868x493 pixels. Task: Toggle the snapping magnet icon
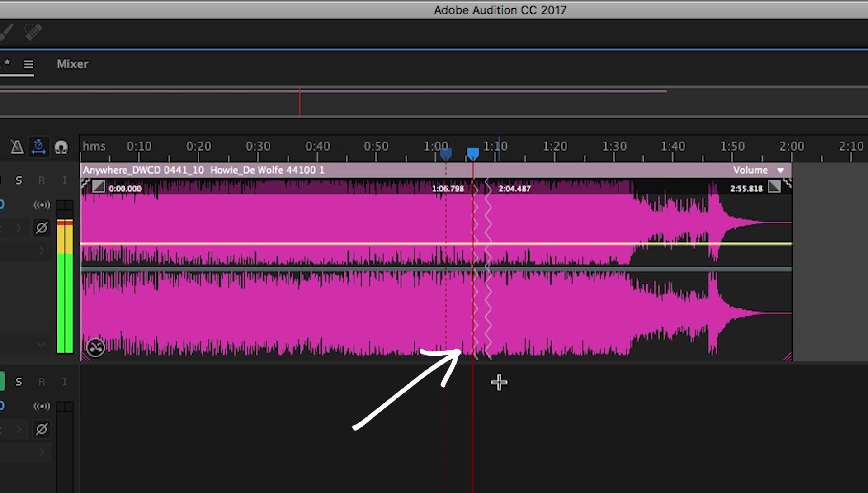point(61,147)
